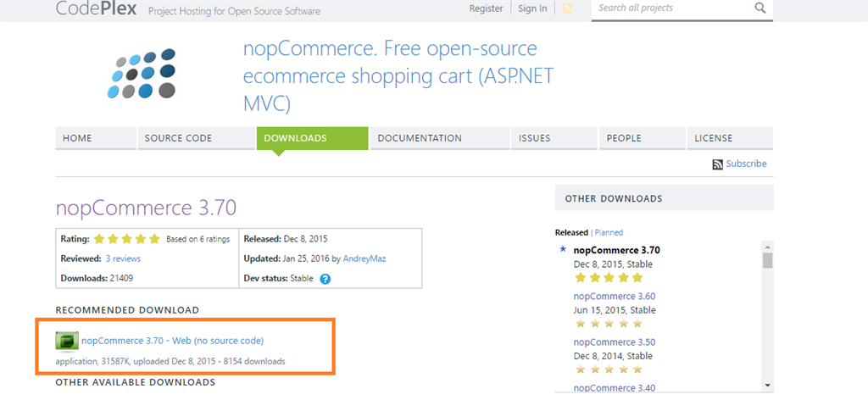Show Planned releases
The width and height of the screenshot is (868, 400).
pos(609,232)
